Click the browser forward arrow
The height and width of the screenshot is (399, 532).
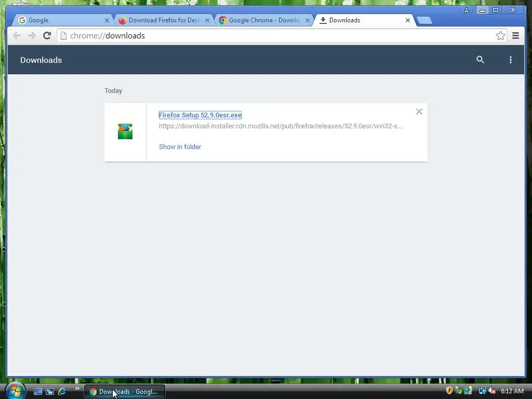tap(32, 36)
